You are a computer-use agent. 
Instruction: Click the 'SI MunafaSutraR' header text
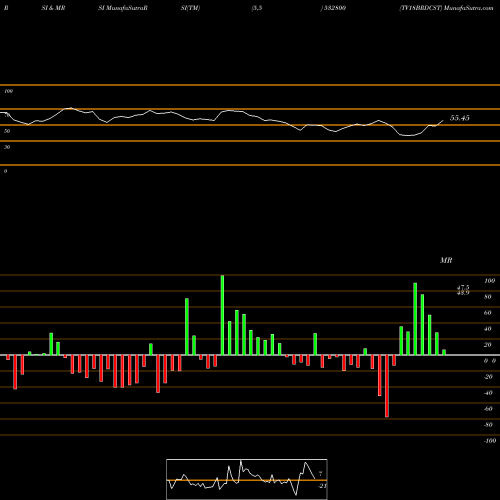coord(123,8)
